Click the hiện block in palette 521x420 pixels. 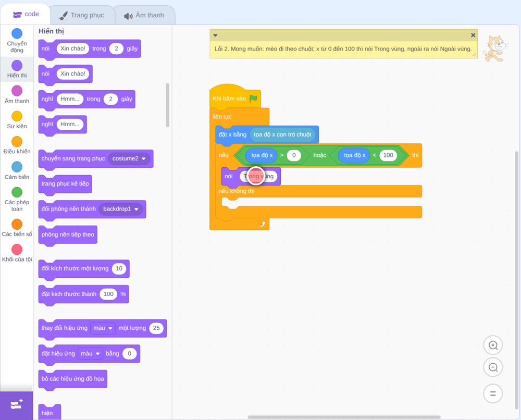[x=49, y=412]
